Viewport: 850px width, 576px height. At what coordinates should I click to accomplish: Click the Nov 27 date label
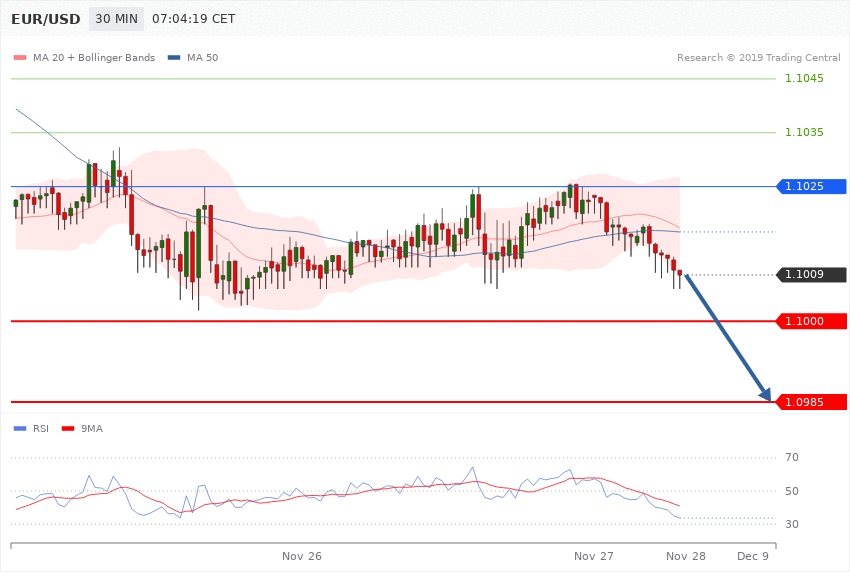pyautogui.click(x=593, y=555)
